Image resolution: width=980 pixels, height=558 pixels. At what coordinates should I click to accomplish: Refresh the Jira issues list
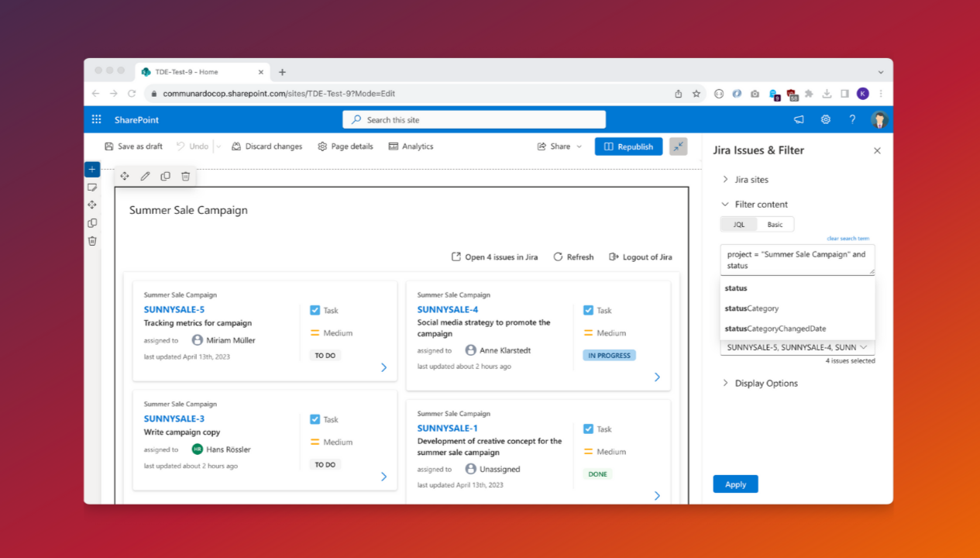(573, 257)
